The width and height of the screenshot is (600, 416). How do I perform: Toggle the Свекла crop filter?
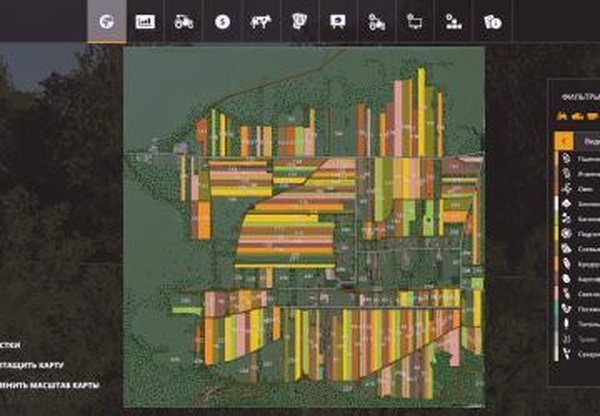(578, 294)
